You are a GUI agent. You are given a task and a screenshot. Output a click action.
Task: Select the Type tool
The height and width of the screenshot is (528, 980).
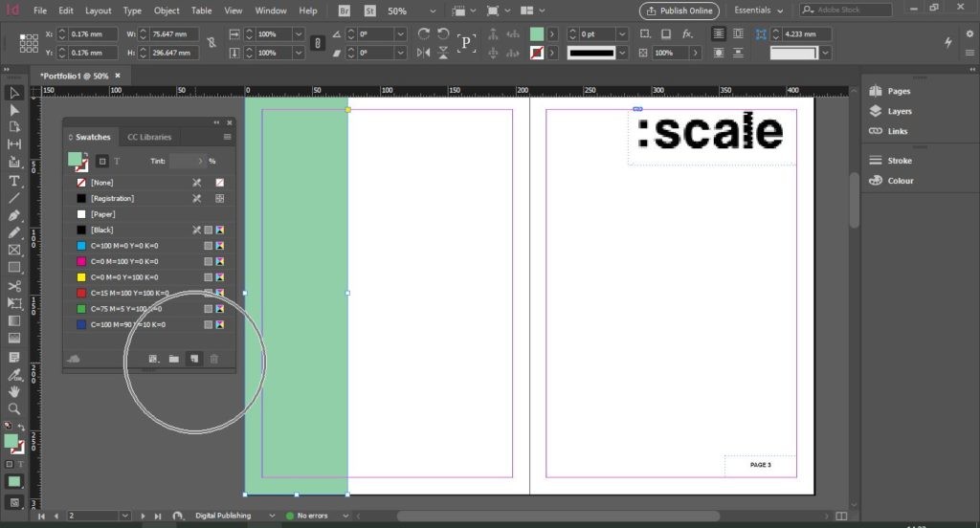(13, 181)
